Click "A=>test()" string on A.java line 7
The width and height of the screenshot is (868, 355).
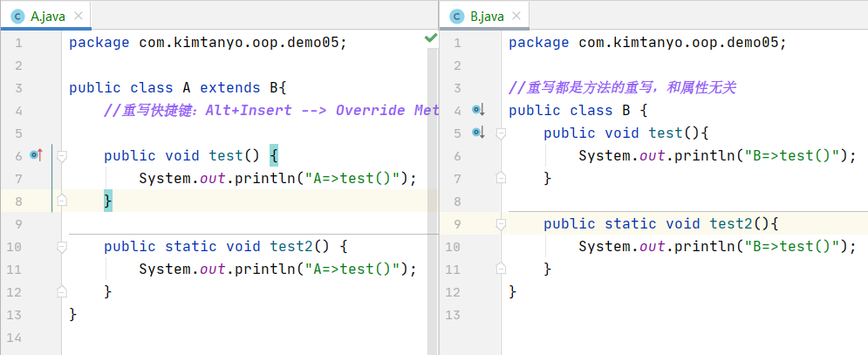point(352,178)
